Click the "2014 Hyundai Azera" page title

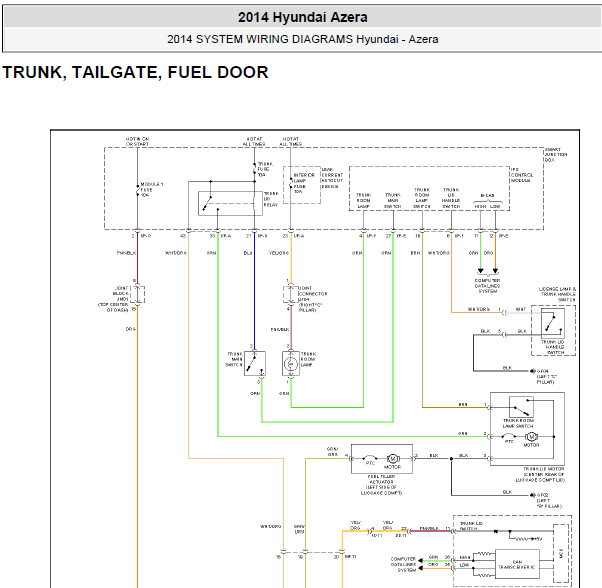pos(303,17)
